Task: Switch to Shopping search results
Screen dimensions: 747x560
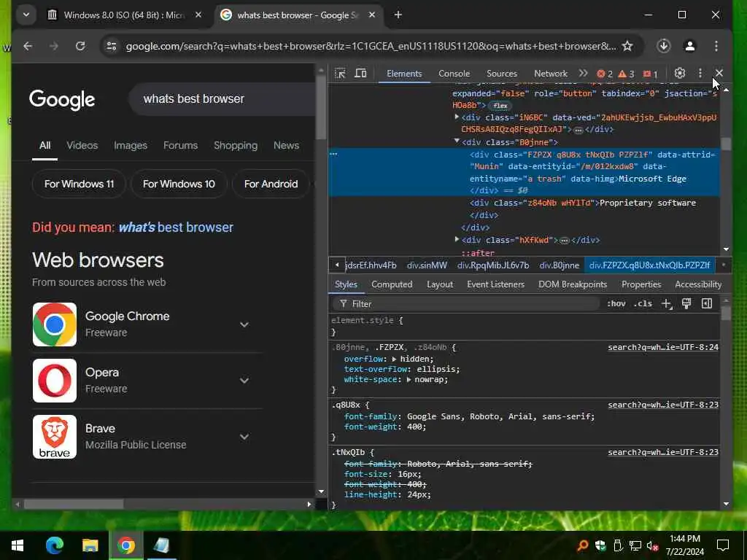Action: [236, 145]
